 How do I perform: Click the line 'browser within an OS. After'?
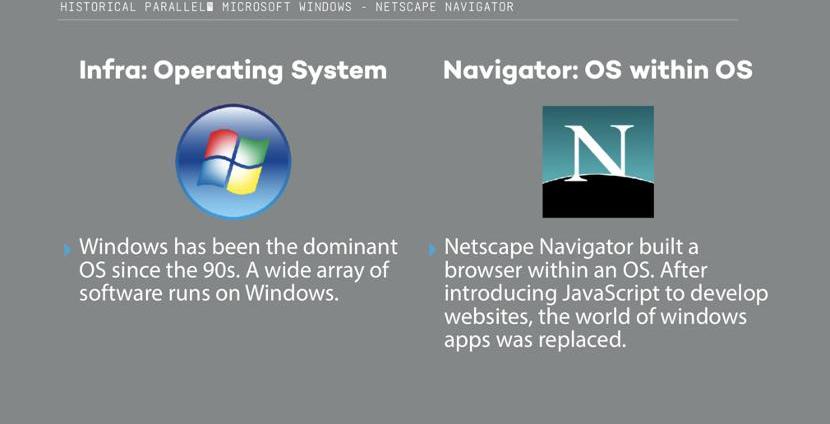[575, 270]
